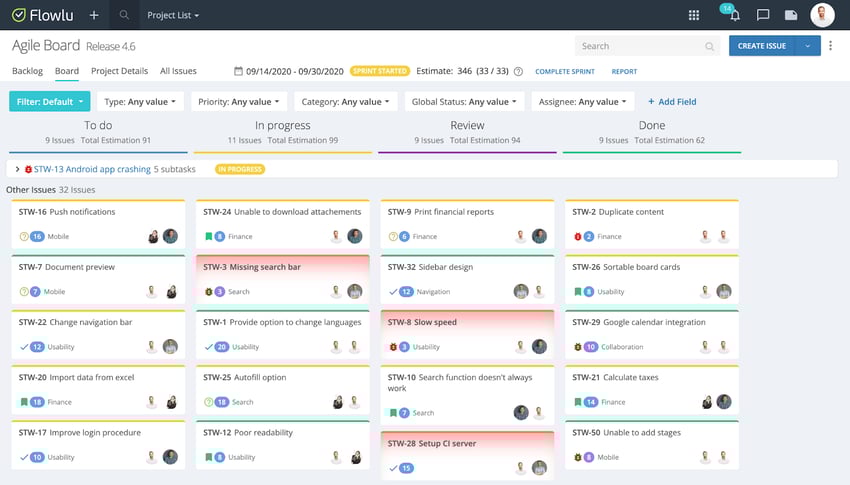The width and height of the screenshot is (850, 485).
Task: Open card STW-7 Document preview
Action: (98, 279)
